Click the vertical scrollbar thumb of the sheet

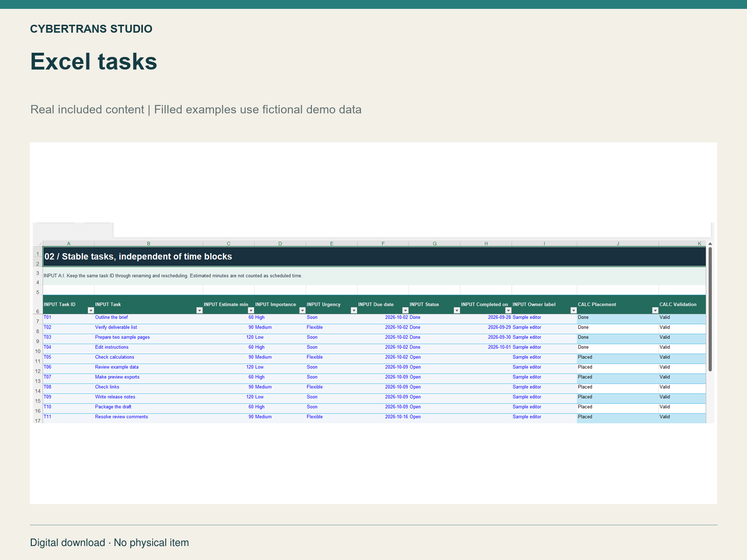tap(710, 309)
